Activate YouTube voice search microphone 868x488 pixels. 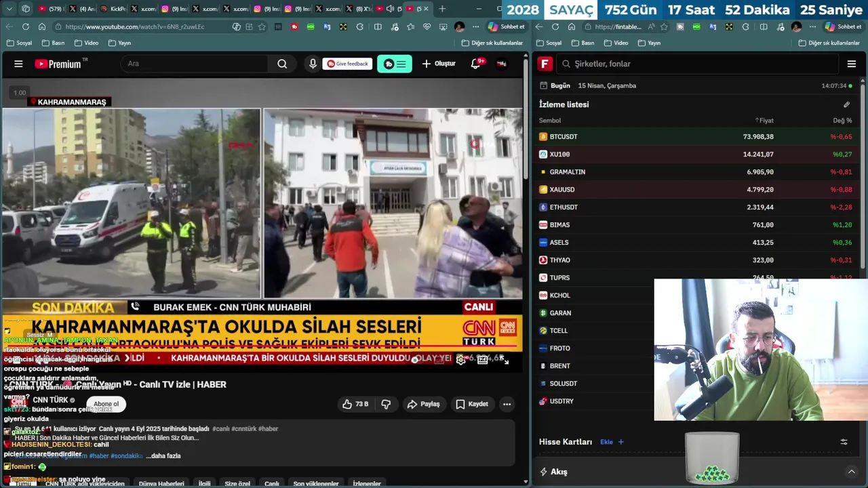pyautogui.click(x=313, y=64)
